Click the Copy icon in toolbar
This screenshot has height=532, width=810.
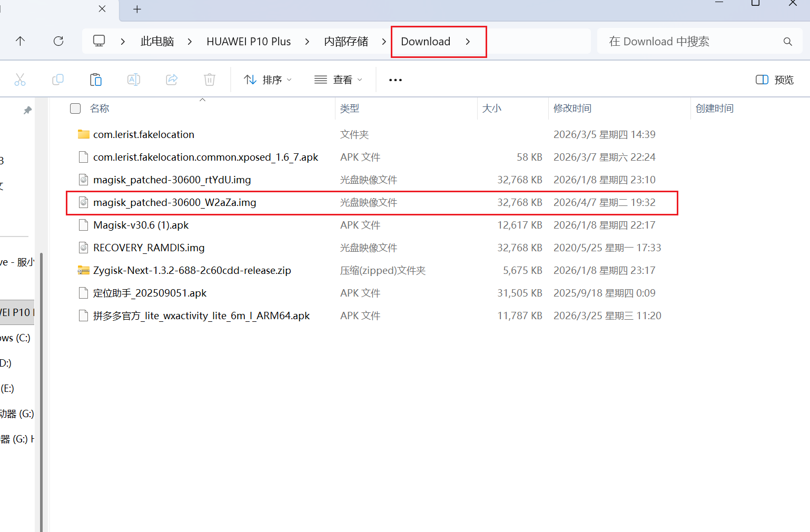click(58, 80)
